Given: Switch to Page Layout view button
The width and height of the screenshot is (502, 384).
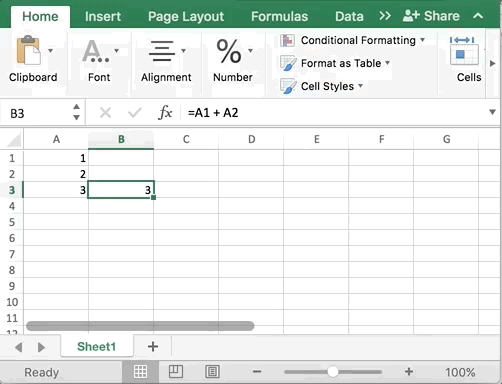Looking at the screenshot, I should (x=176, y=371).
